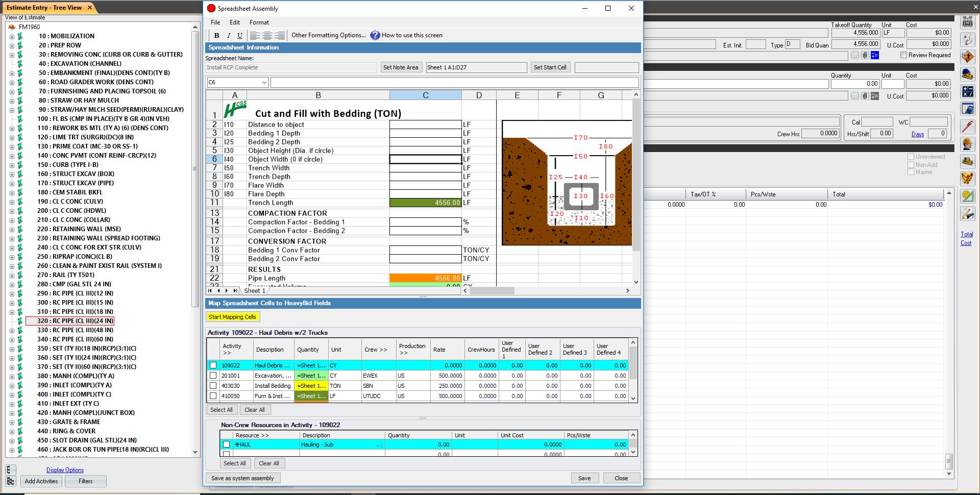Click the worker with hard hat icon
This screenshot has height=495, width=980.
pyautogui.click(x=967, y=144)
